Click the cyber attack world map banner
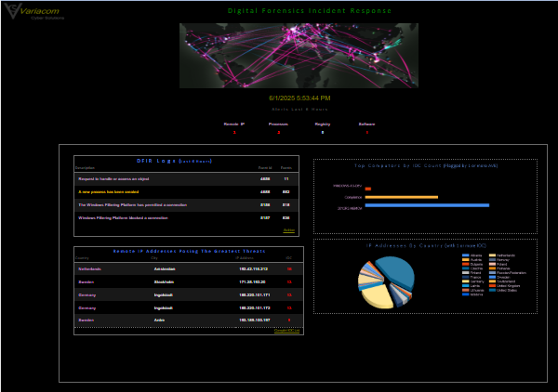 (299, 56)
